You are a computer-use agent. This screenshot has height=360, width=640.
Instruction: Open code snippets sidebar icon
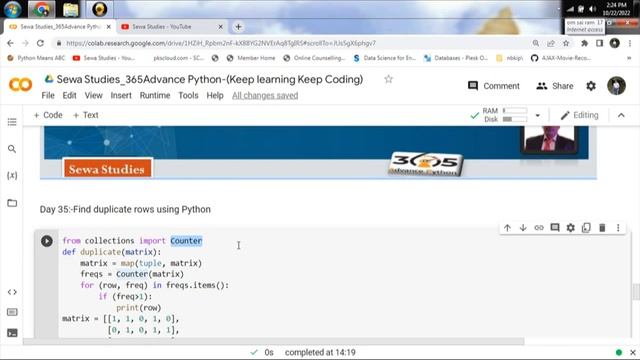[12, 292]
